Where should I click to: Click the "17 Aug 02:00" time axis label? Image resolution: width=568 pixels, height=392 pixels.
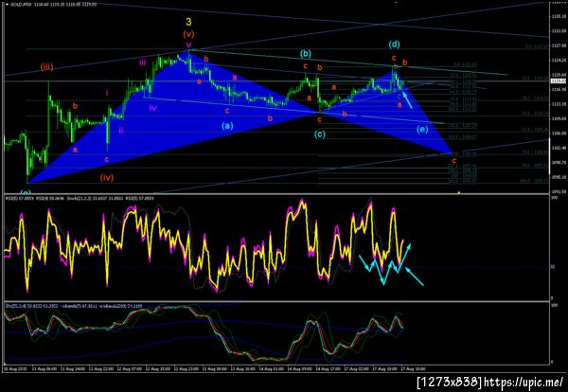356,369
